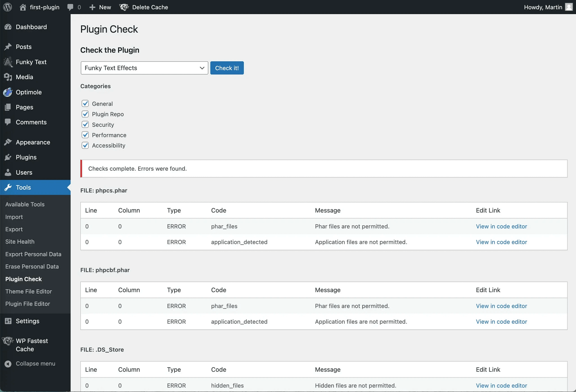The height and width of the screenshot is (392, 576).
Task: Click the comments bubble icon in admin bar
Action: coord(71,7)
